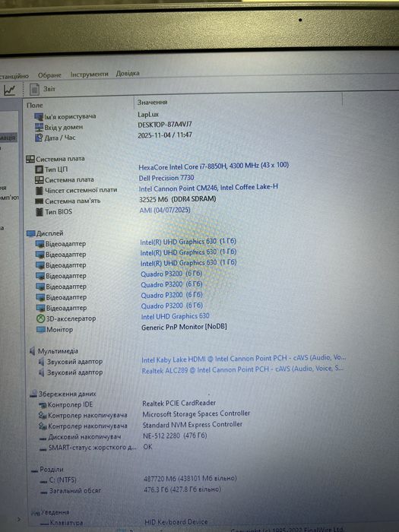399x532 pixels.
Task: Click the Дисплей group icon
Action: [x=31, y=233]
